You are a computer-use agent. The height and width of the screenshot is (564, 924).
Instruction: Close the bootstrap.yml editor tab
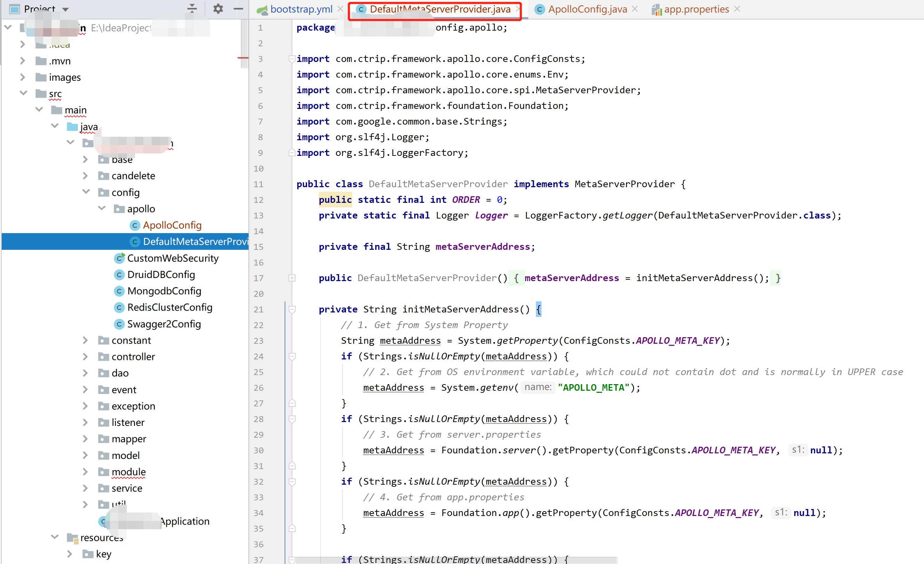pyautogui.click(x=340, y=9)
